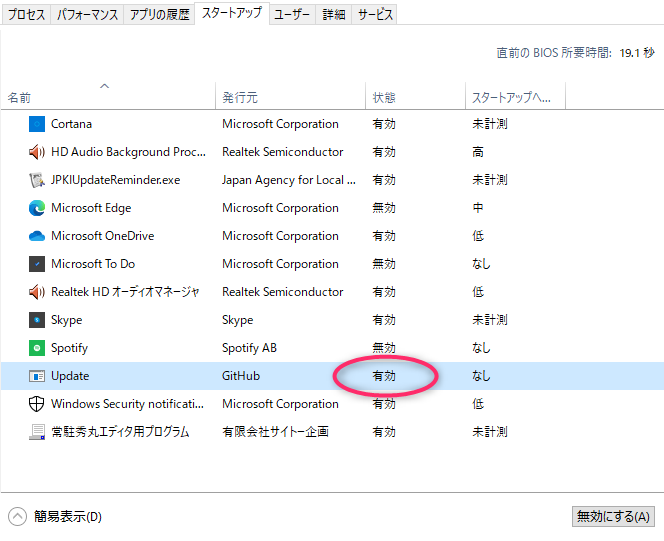This screenshot has height=541, width=664.
Task: Click the 常駐秀丸エディタ用プログラム icon
Action: point(37,432)
